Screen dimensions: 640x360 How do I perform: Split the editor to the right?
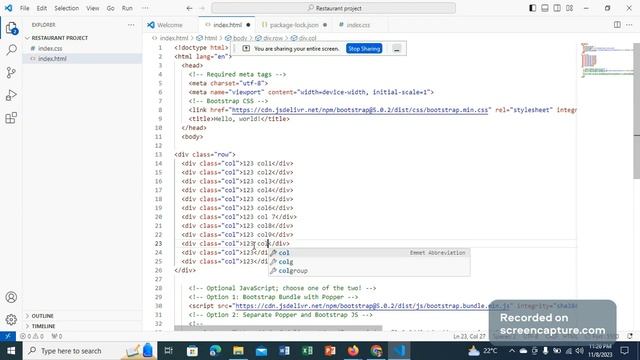(x=617, y=25)
